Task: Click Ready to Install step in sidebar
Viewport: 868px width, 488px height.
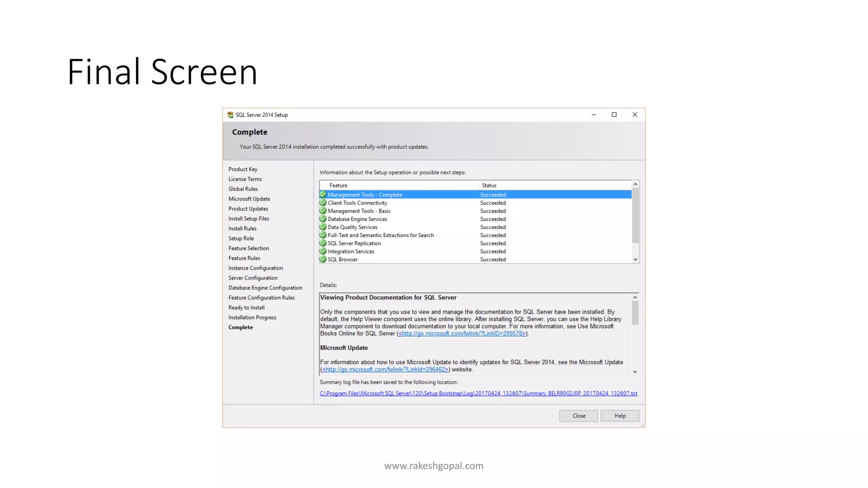Action: [246, 308]
